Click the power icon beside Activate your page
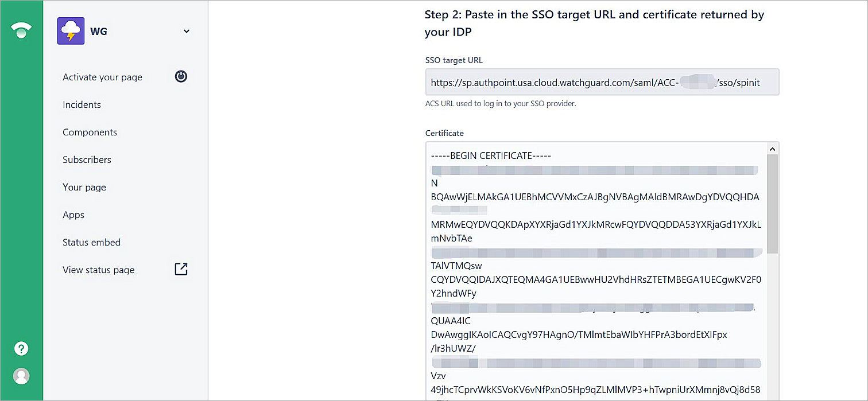This screenshot has width=868, height=401. click(x=181, y=76)
